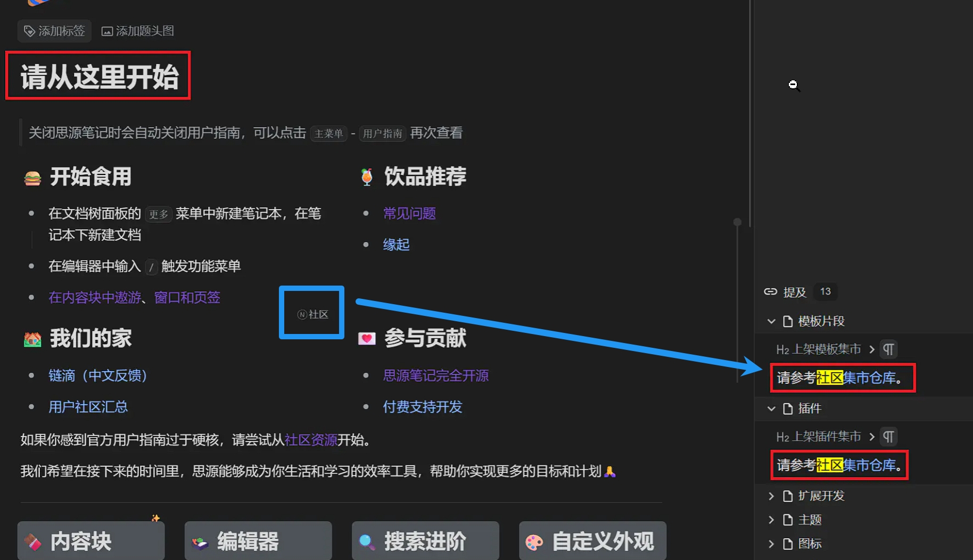Click the magnifier icon on the 搜索进阶 card
973x560 pixels.
point(366,541)
